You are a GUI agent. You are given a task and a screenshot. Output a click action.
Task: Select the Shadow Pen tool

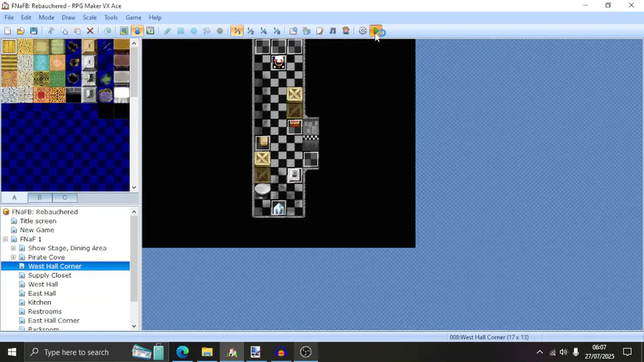pyautogui.click(x=220, y=31)
